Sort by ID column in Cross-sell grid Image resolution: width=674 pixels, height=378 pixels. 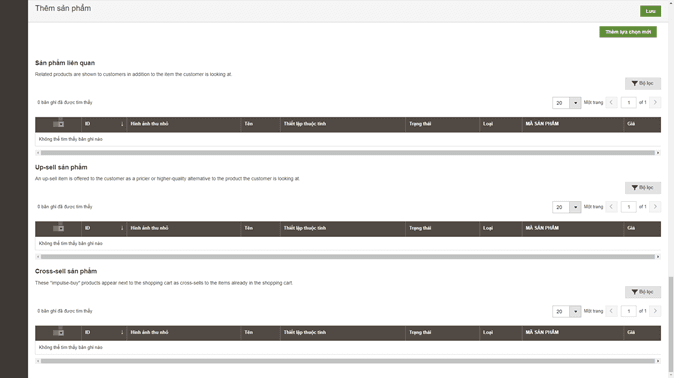pyautogui.click(x=104, y=333)
